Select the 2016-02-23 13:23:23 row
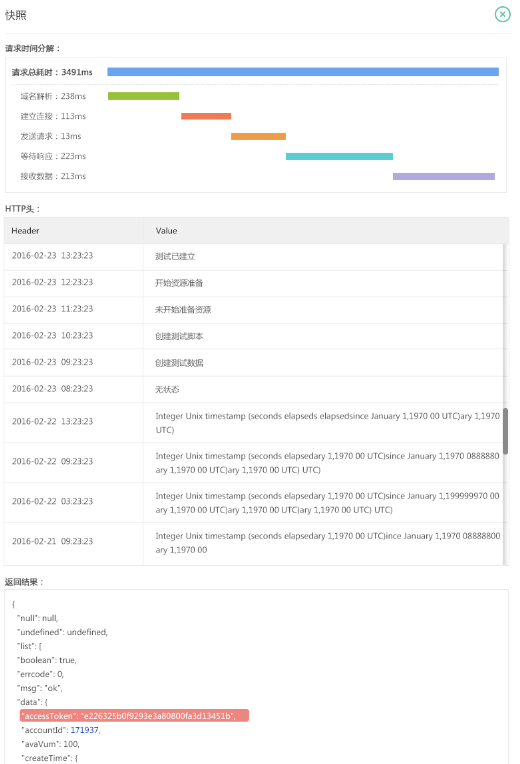 pyautogui.click(x=253, y=256)
